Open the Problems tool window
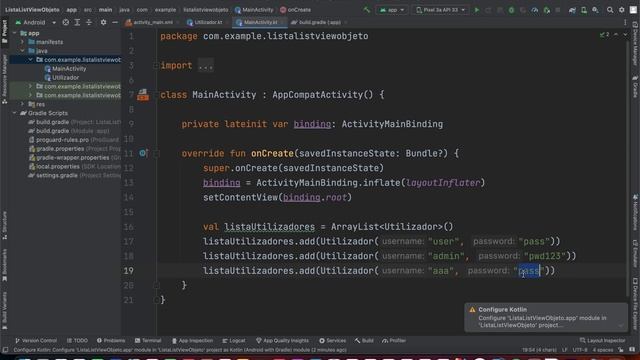 (111, 340)
